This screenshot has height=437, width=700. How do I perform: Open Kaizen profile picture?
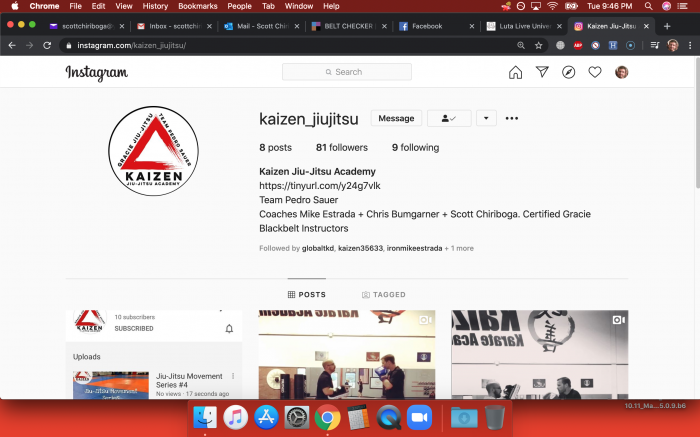[154, 151]
